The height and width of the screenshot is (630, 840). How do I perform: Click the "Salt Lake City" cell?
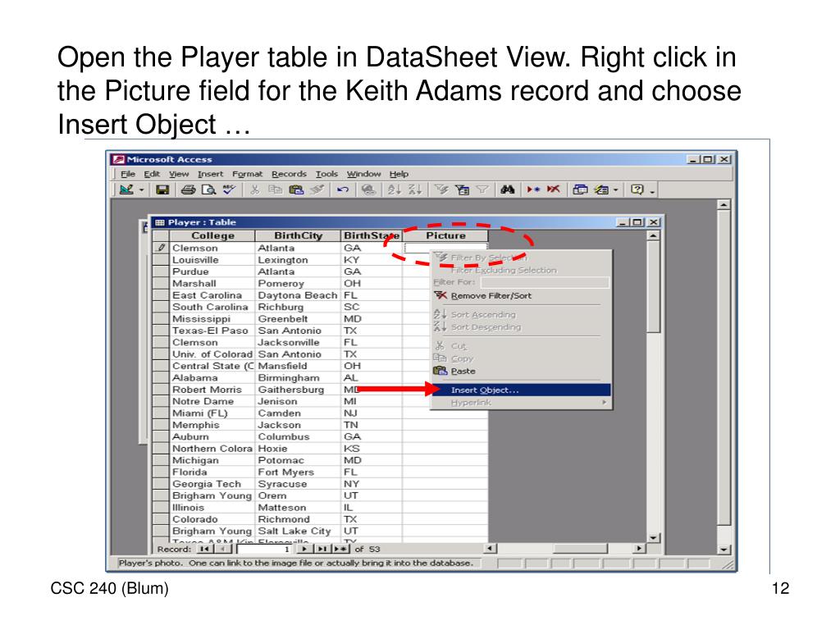[x=298, y=532]
